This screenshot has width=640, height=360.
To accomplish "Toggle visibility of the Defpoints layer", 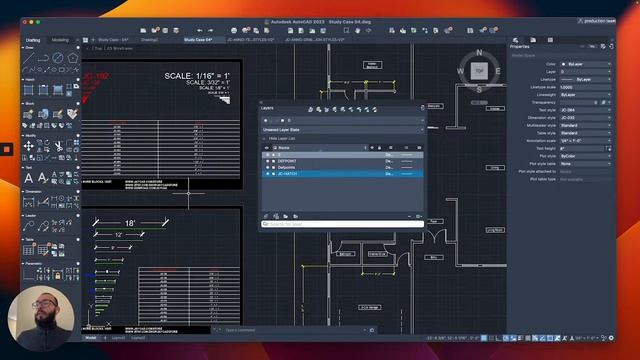I will 268,167.
